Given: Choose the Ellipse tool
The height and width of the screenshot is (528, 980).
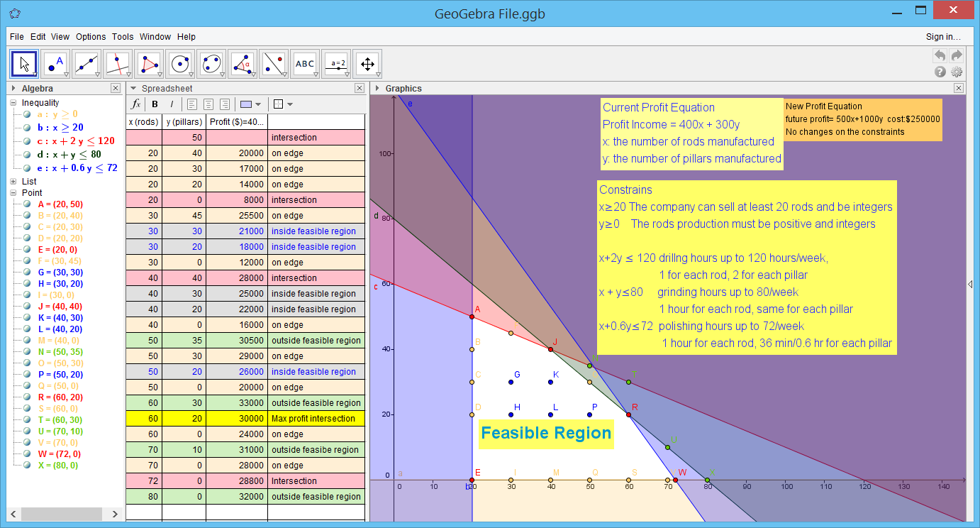Looking at the screenshot, I should click(212, 64).
